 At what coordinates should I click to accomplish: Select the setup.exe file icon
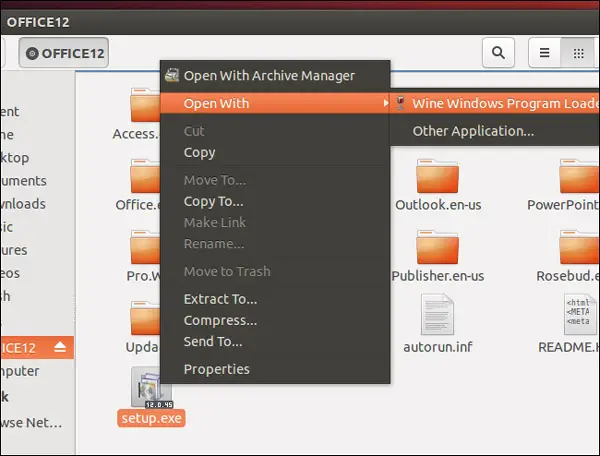pyautogui.click(x=152, y=388)
